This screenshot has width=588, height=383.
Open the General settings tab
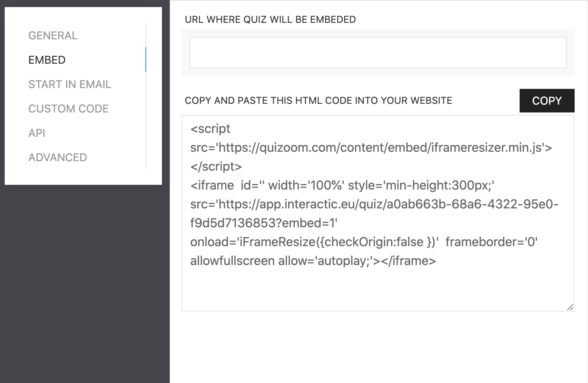tap(53, 36)
